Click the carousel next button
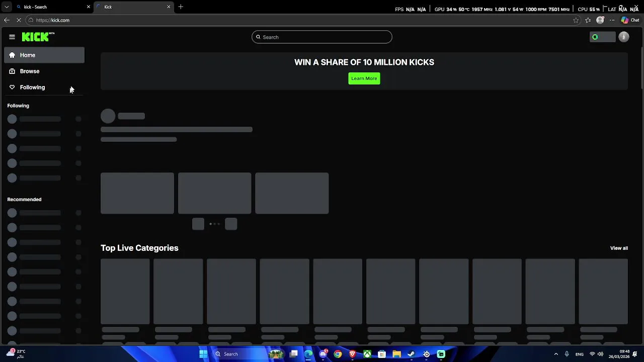Screen dimensions: 644x362 (x=231, y=224)
